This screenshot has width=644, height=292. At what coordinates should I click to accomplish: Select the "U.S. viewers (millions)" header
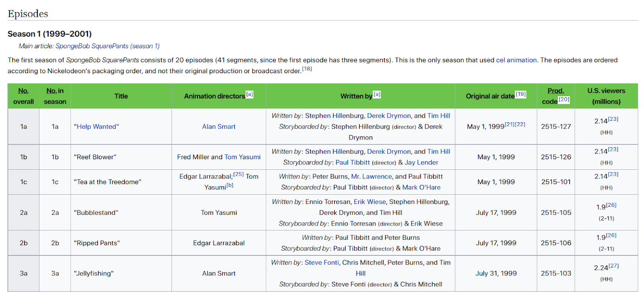coord(606,96)
